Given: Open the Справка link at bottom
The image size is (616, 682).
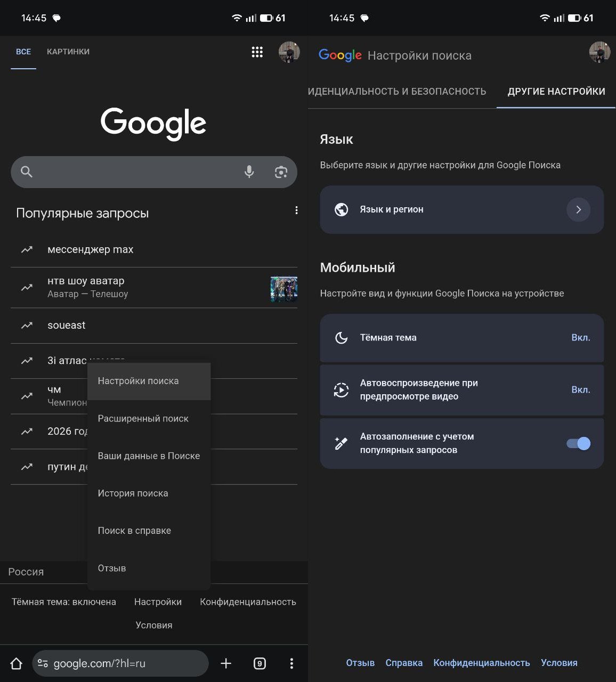Looking at the screenshot, I should (404, 663).
